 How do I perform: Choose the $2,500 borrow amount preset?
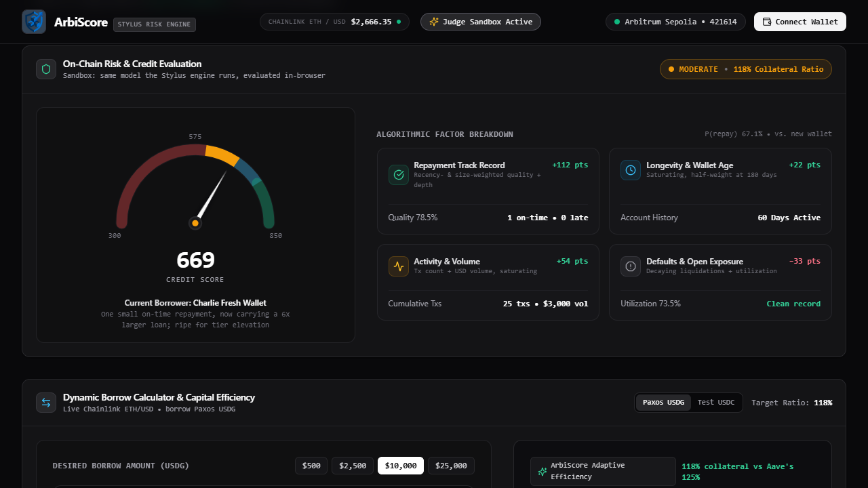[353, 466]
